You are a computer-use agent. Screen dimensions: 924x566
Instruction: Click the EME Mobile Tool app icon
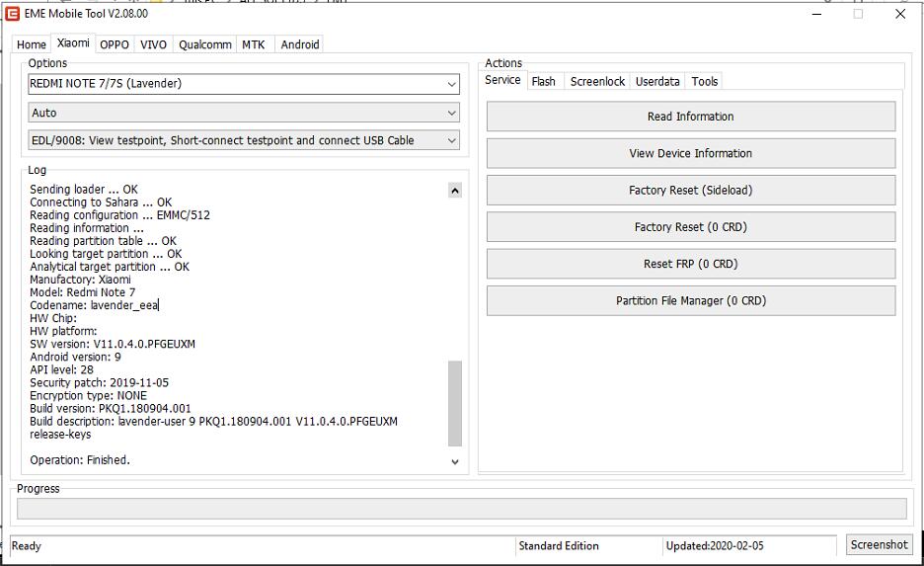click(12, 13)
